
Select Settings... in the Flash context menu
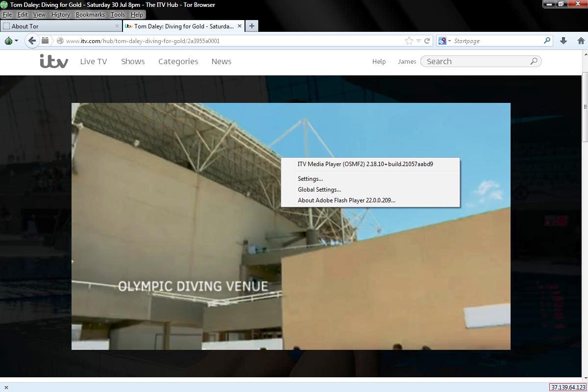pos(310,179)
